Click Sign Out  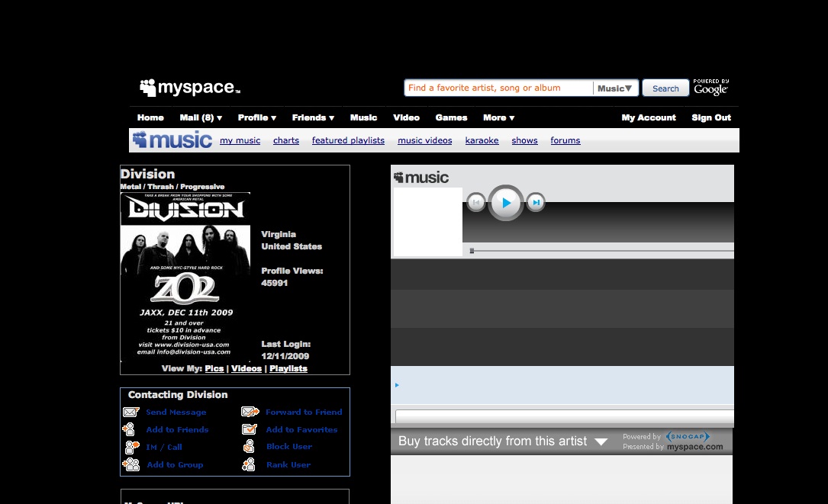tap(711, 117)
